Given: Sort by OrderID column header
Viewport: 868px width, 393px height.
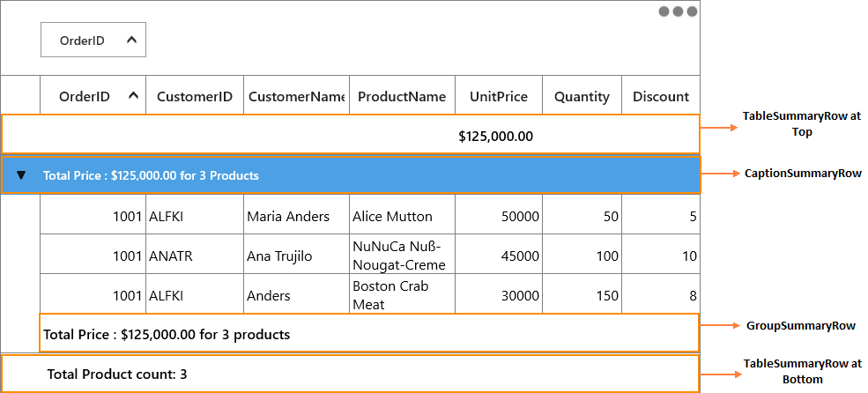Looking at the screenshot, I should pos(93,96).
